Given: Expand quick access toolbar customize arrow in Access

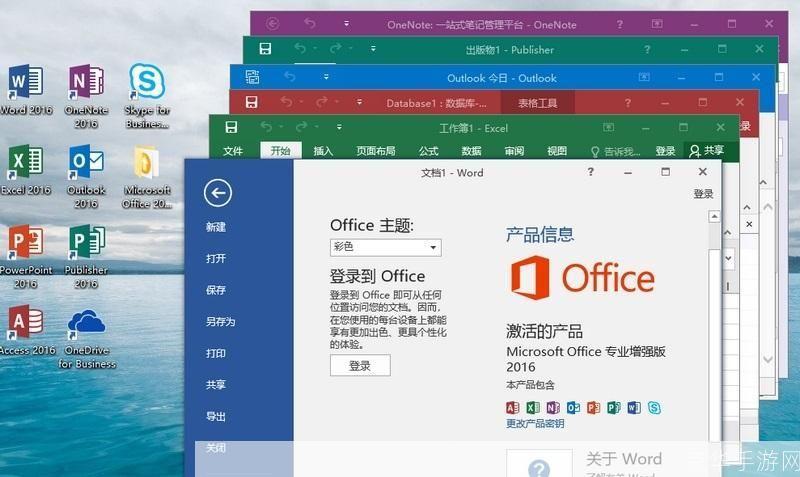Looking at the screenshot, I should click(x=359, y=102).
